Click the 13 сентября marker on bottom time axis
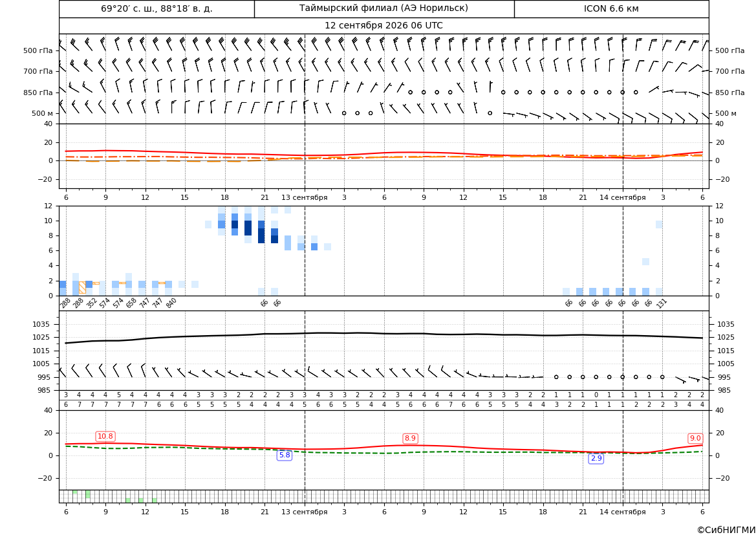 pos(304,512)
